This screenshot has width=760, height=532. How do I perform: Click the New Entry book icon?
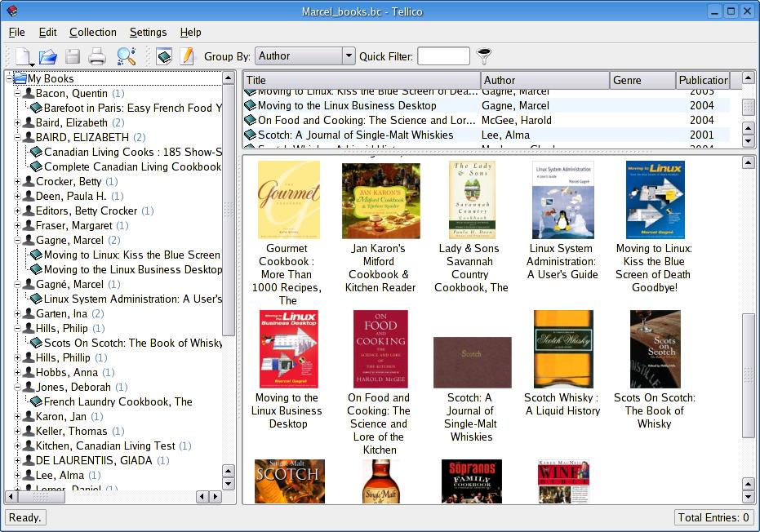pyautogui.click(x=164, y=56)
